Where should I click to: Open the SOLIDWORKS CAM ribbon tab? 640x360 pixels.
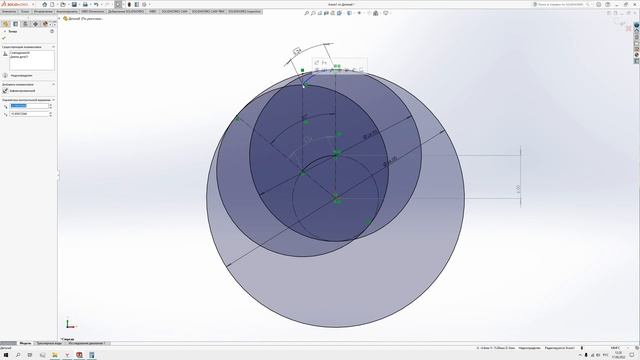[x=174, y=11]
